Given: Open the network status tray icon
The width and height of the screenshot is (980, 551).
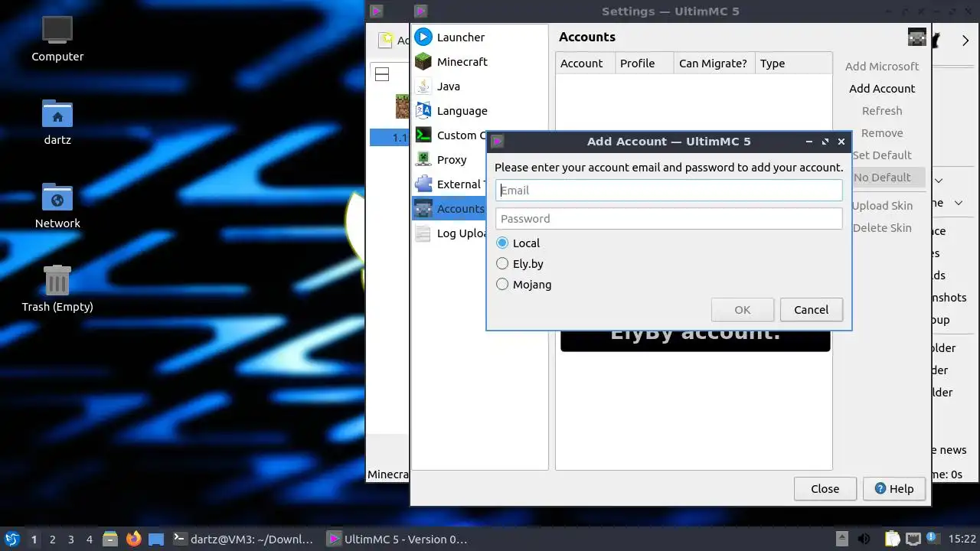Looking at the screenshot, I should (913, 539).
